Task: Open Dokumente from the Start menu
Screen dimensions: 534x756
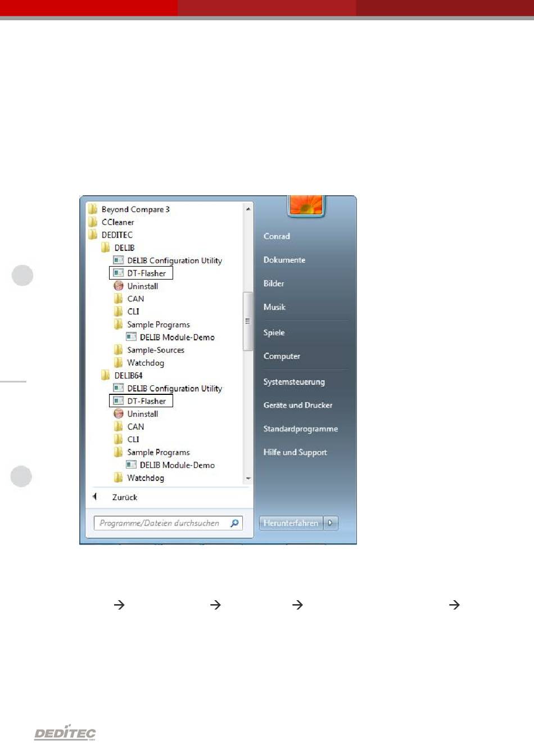Action: [x=284, y=260]
